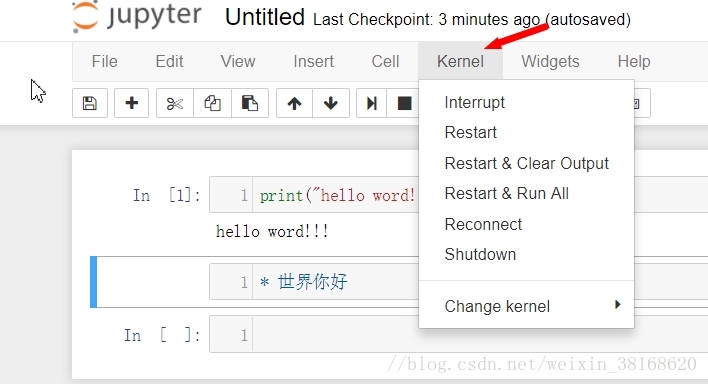Stop kernel with square interrupt icon
The image size is (708, 384).
[x=404, y=103]
